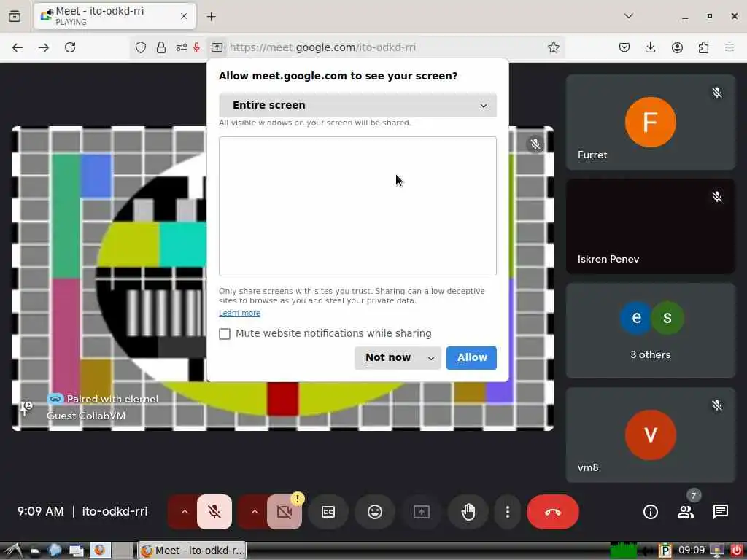Leave the call
Image resolution: width=747 pixels, height=560 pixels.
pyautogui.click(x=553, y=512)
